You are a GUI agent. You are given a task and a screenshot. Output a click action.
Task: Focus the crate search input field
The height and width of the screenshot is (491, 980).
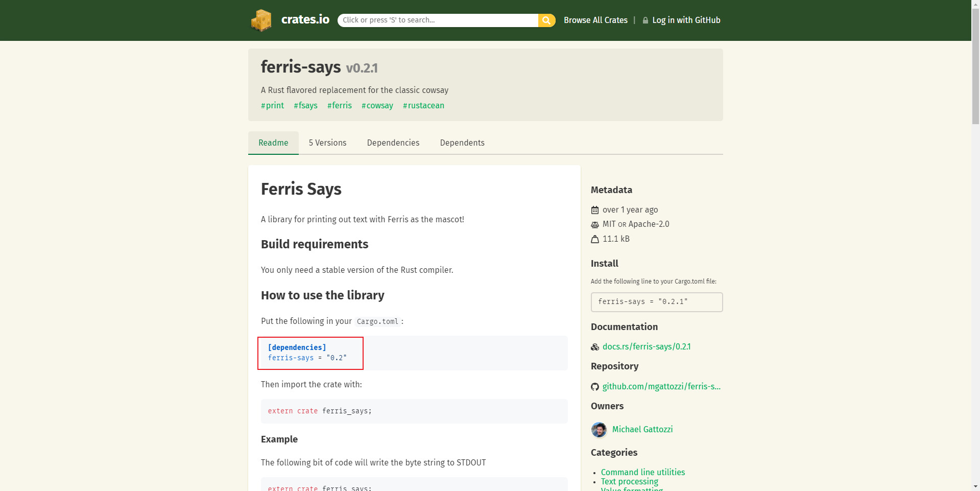point(438,20)
